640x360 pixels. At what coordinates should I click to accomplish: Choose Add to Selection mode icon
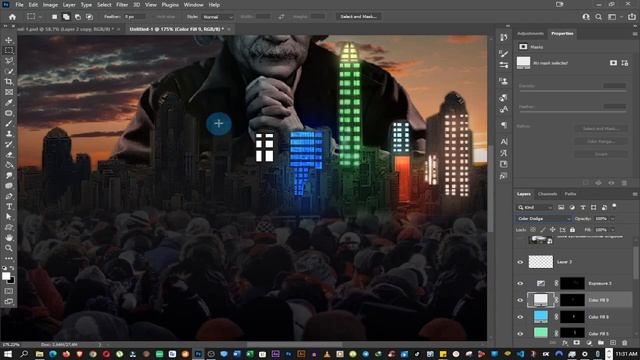(x=66, y=17)
